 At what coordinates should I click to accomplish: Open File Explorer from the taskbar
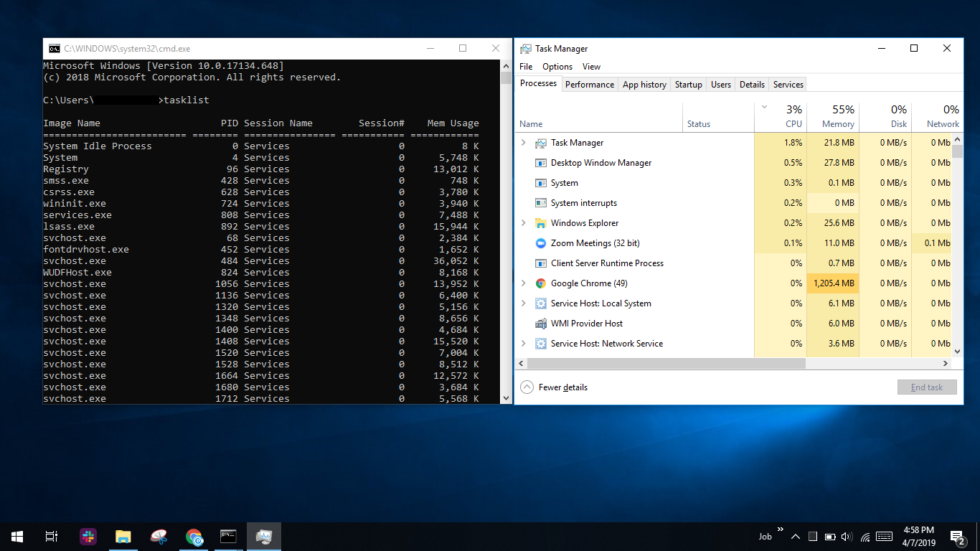point(123,536)
